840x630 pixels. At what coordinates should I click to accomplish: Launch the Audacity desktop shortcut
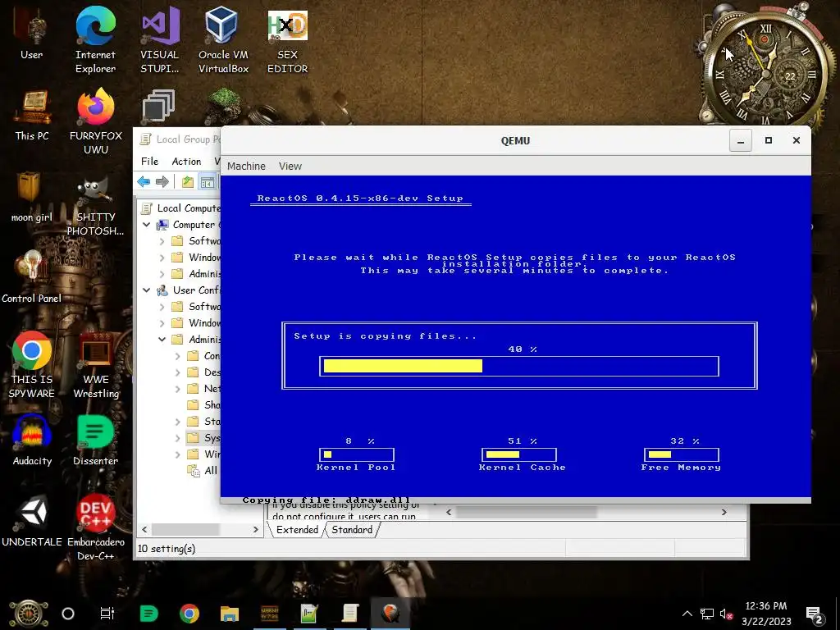32,441
